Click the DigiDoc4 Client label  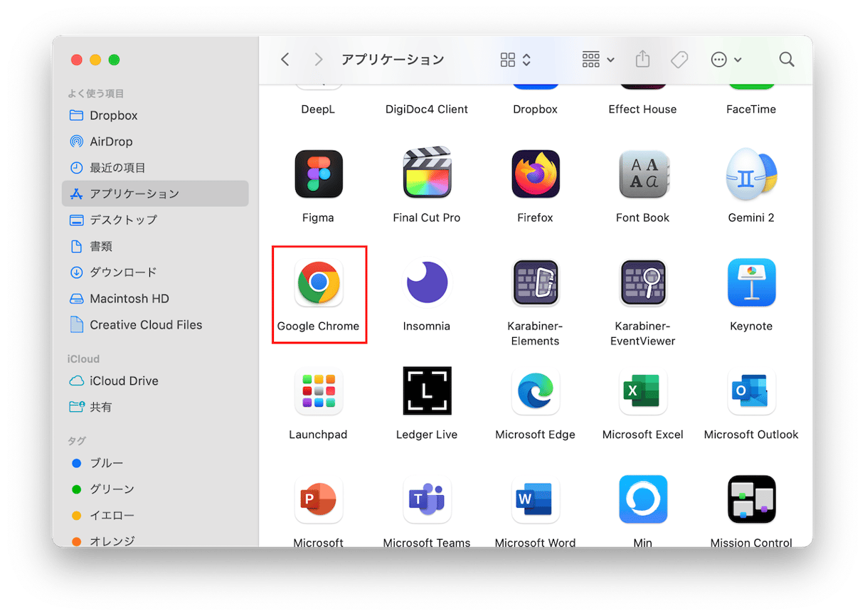427,110
